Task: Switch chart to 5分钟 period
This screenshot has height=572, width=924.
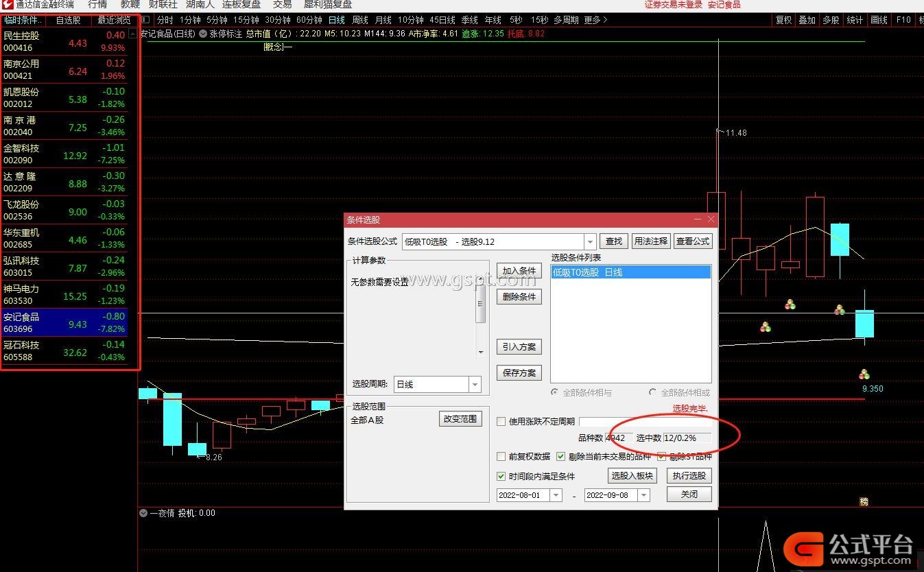Action: tap(217, 20)
